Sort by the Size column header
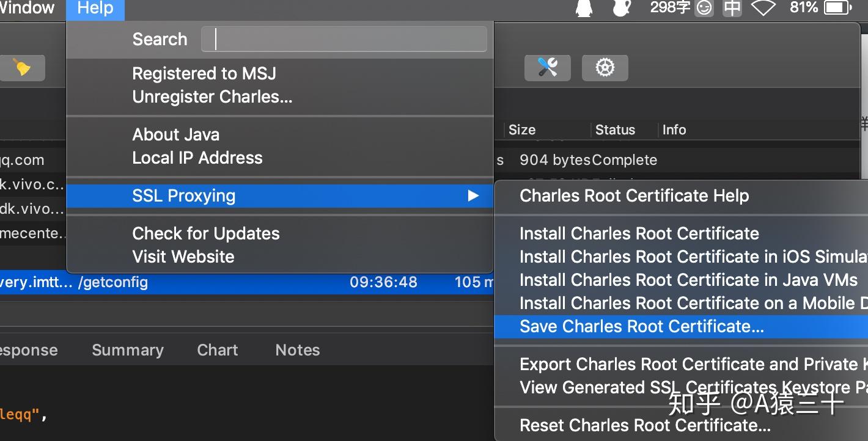The height and width of the screenshot is (441, 868). pyautogui.click(x=522, y=129)
